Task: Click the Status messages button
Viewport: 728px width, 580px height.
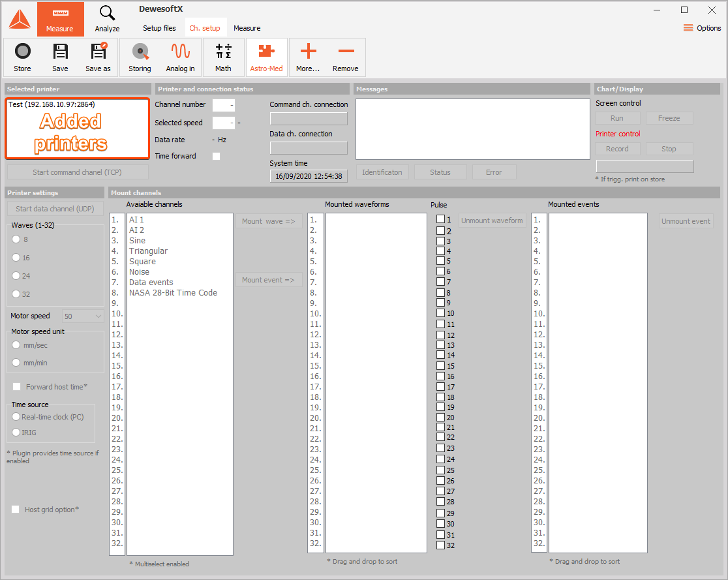Action: click(x=440, y=172)
